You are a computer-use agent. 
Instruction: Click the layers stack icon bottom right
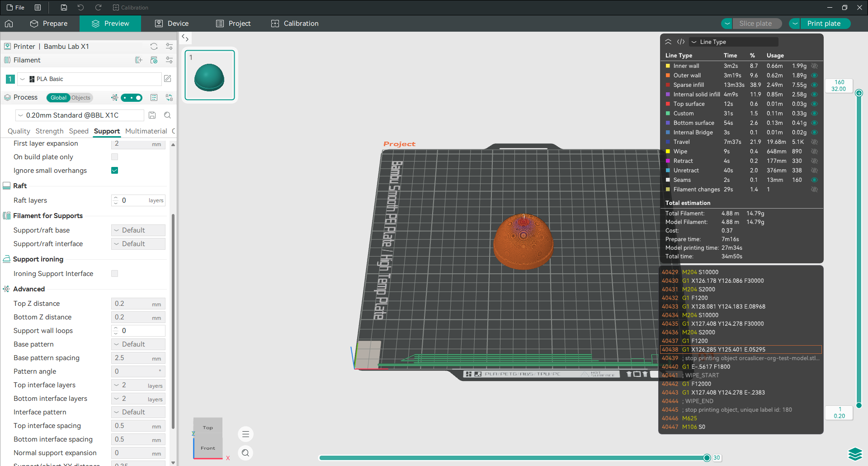click(855, 454)
